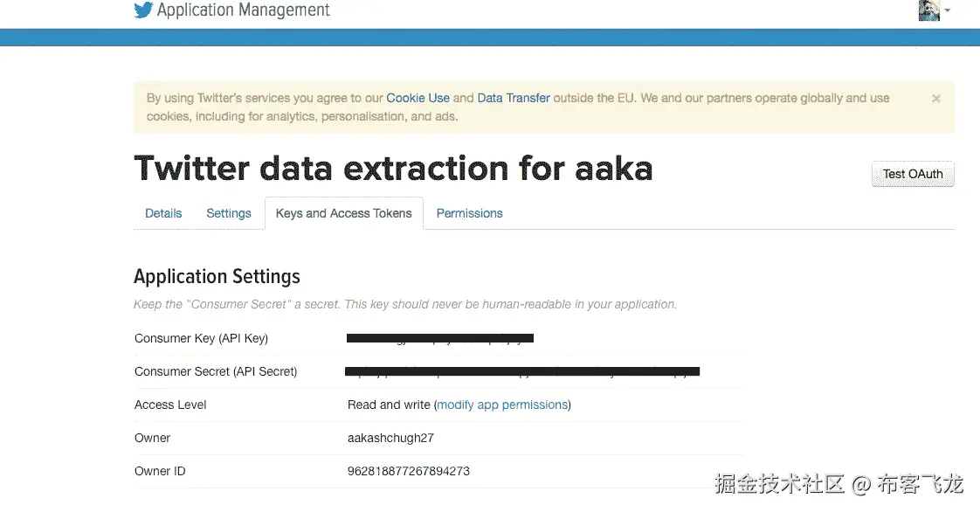Screen dimensions: 980x512
Task: Click the Application Settings heading
Action: 217,277
